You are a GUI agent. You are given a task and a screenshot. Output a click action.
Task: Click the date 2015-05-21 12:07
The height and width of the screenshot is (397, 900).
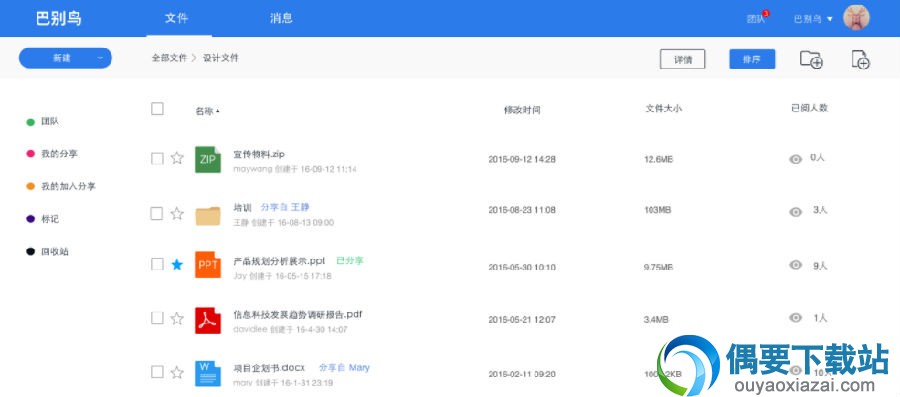pyautogui.click(x=522, y=319)
